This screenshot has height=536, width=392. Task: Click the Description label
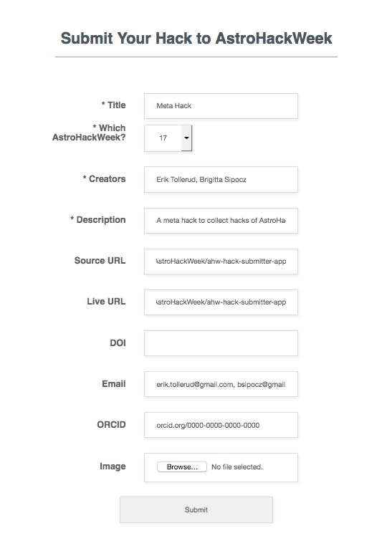[x=98, y=220]
